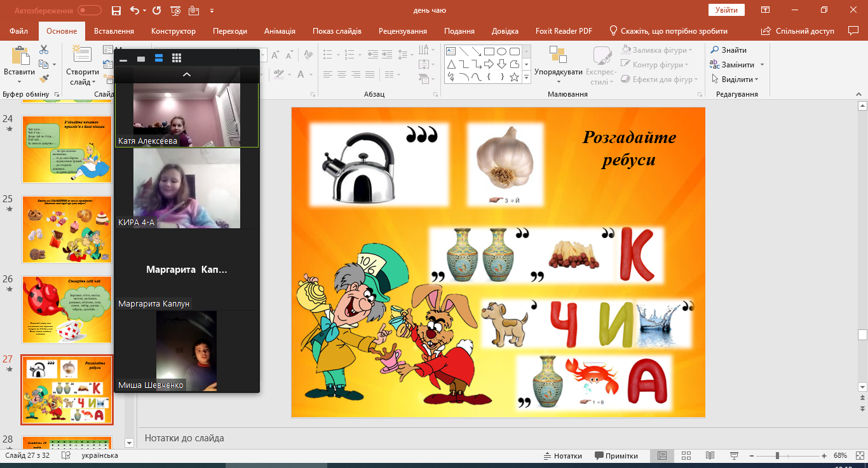Switch to Slide Sorter view in status bar
This screenshot has height=468, width=868.
tap(686, 456)
